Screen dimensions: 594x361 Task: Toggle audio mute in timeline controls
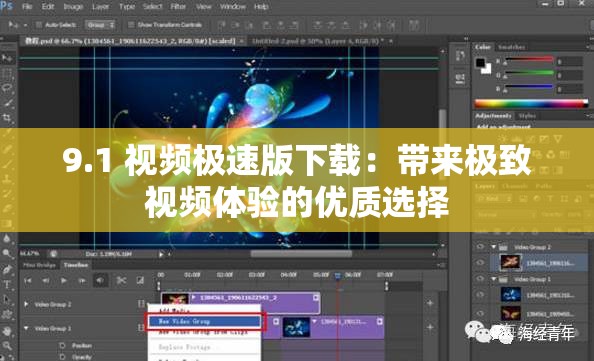100,280
